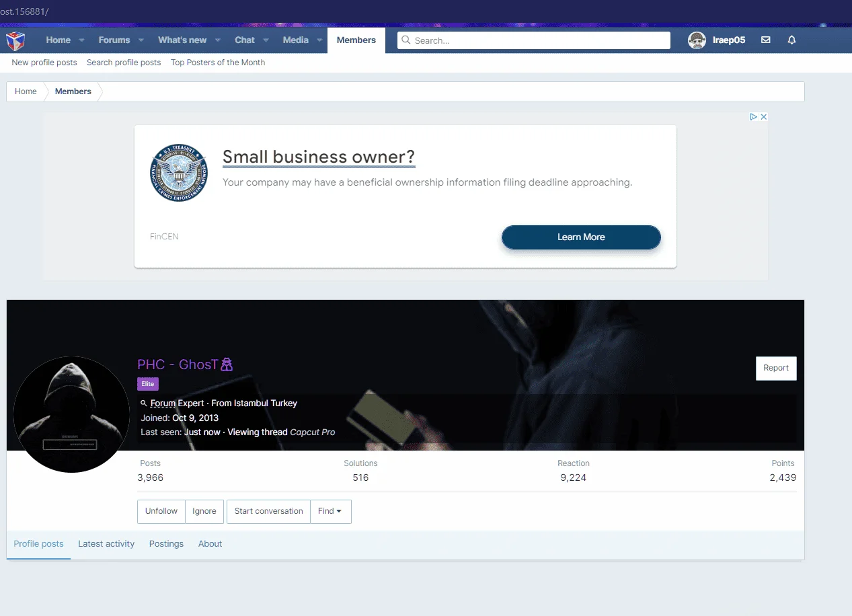Click the Ignore button

(x=204, y=511)
